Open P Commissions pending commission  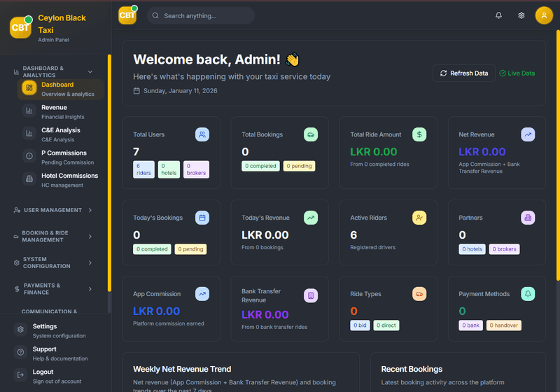click(61, 157)
